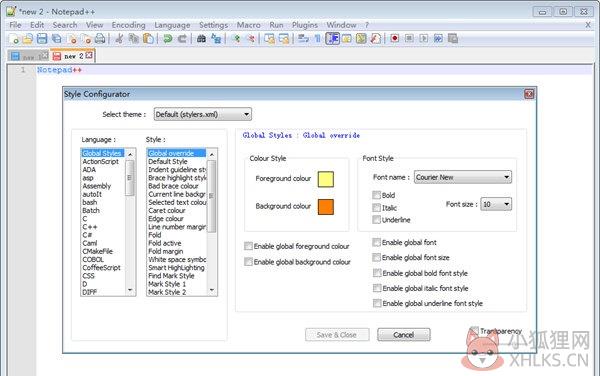This screenshot has height=376, width=600.
Task: Open the Settings menu
Action: click(213, 25)
